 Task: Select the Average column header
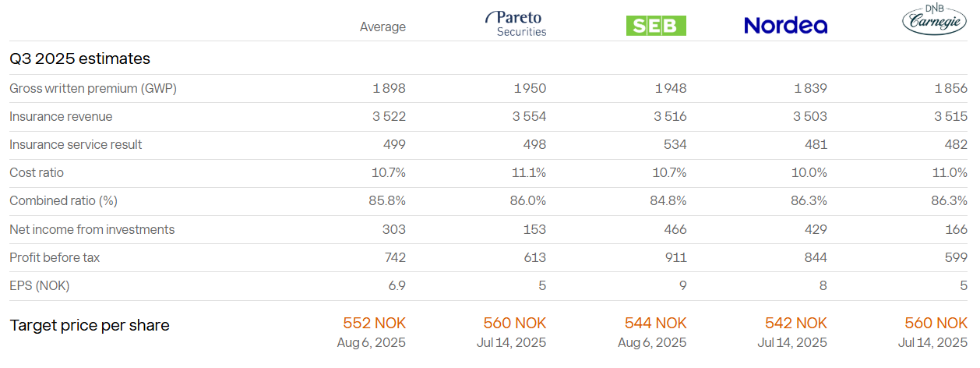(382, 27)
